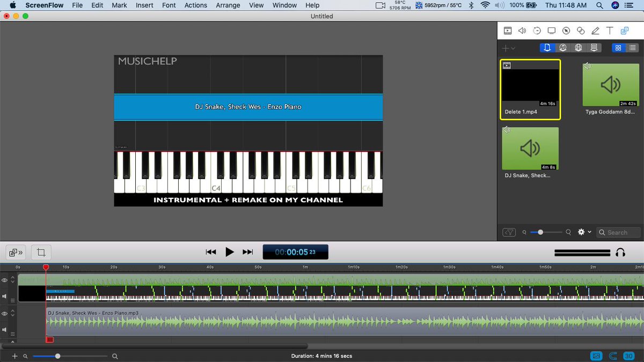Open the Audio properties inspector tab
The height and width of the screenshot is (362, 644).
(522, 31)
